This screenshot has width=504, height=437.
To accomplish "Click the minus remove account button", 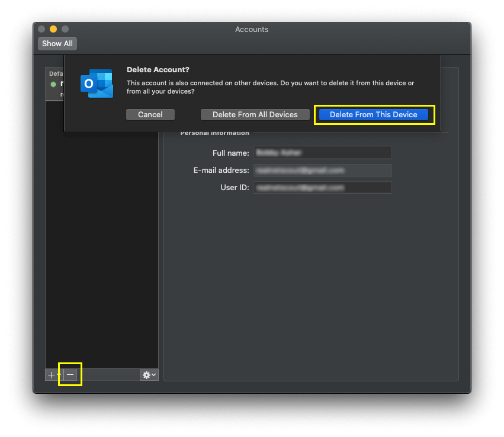I will pos(70,375).
